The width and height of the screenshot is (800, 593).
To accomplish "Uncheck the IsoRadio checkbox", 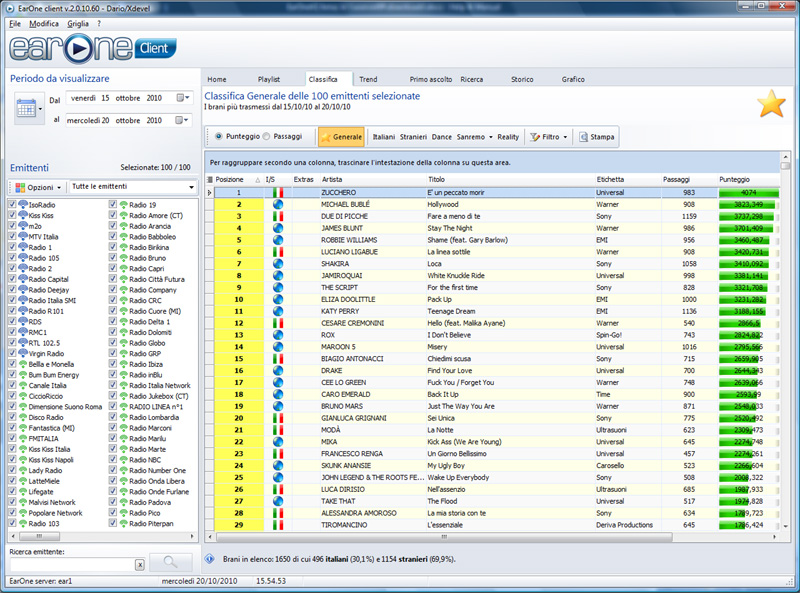I will (13, 204).
